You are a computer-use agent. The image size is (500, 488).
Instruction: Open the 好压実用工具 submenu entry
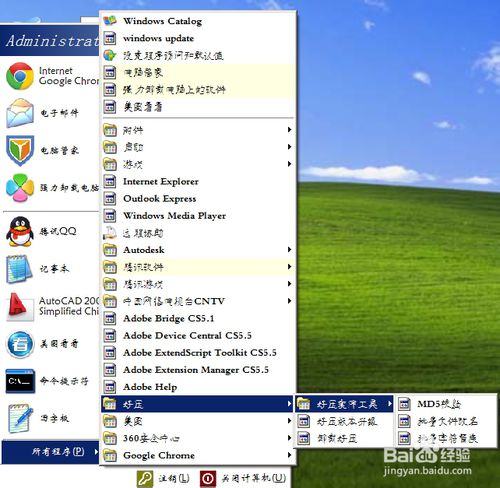344,404
